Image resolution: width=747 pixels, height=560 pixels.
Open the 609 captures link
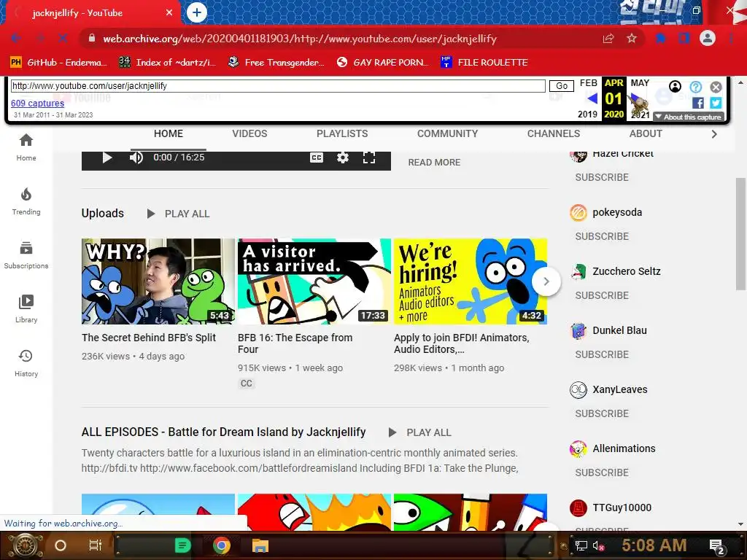coord(37,104)
